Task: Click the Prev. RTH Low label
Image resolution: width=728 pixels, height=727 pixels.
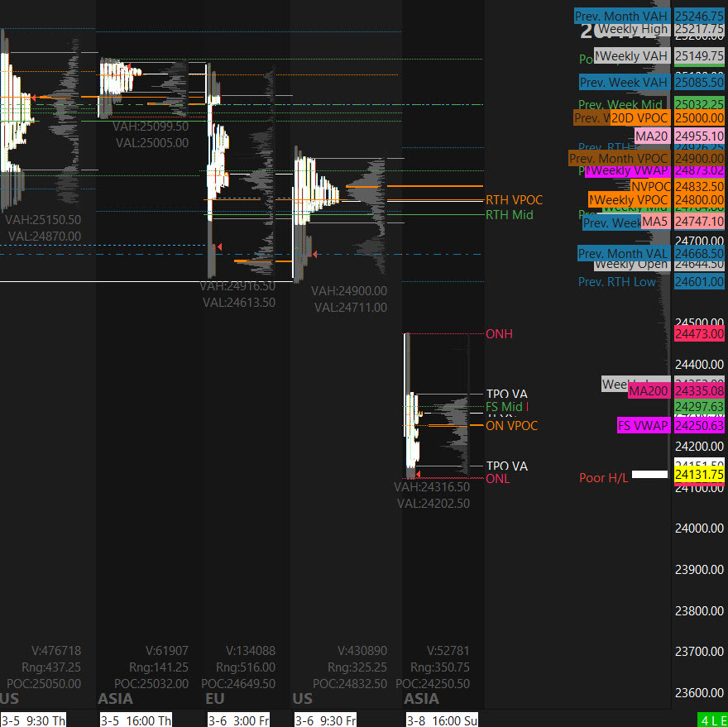Action: pyautogui.click(x=617, y=282)
